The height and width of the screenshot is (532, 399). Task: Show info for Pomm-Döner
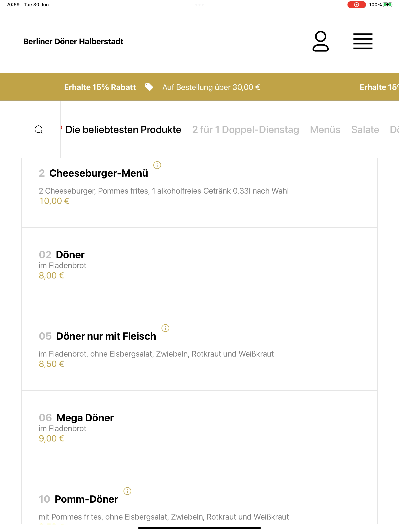pyautogui.click(x=127, y=491)
